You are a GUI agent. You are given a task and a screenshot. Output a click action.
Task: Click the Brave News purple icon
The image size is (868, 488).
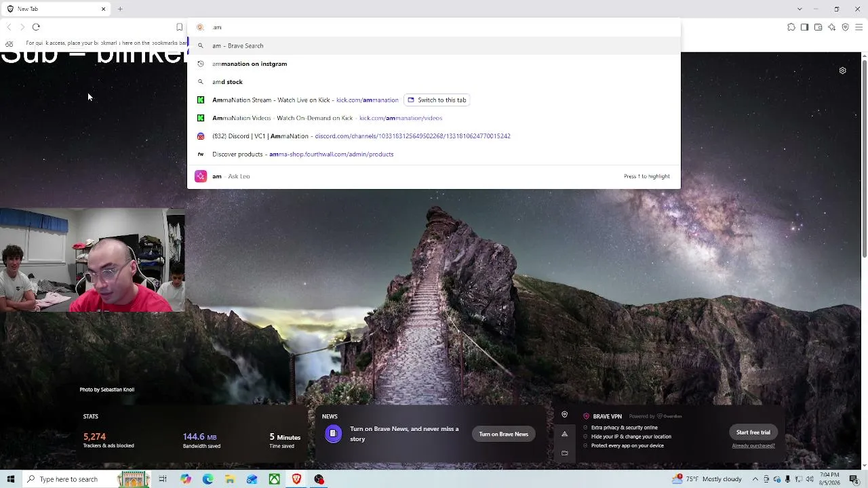tap(333, 434)
